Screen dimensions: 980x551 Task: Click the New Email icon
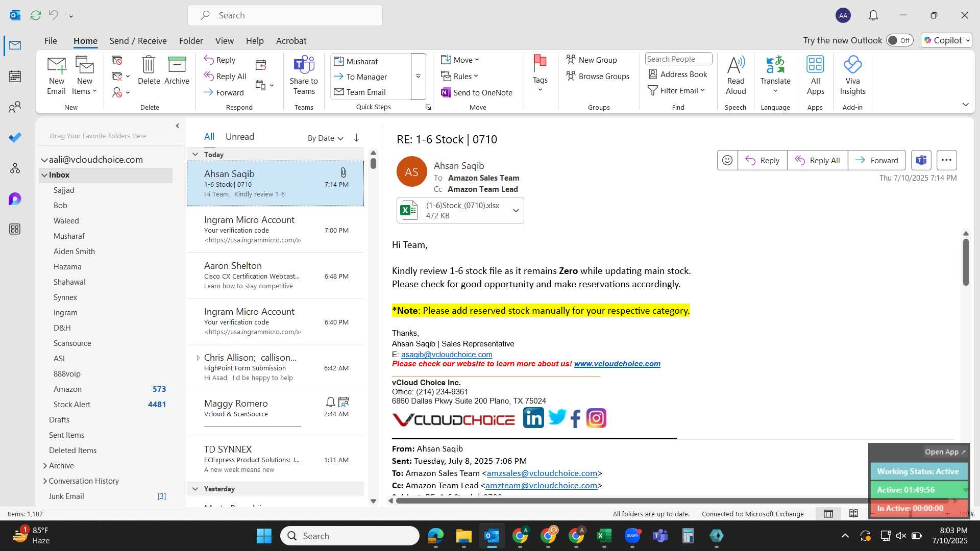click(56, 76)
